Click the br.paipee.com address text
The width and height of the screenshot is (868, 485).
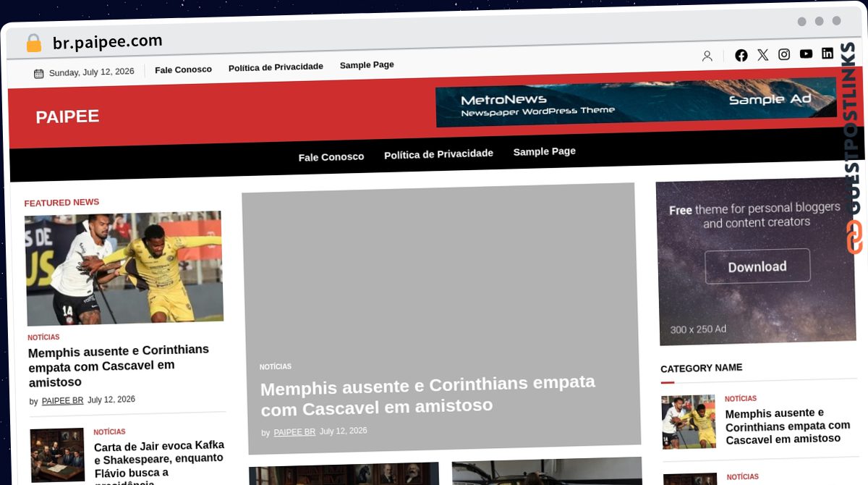pyautogui.click(x=107, y=42)
